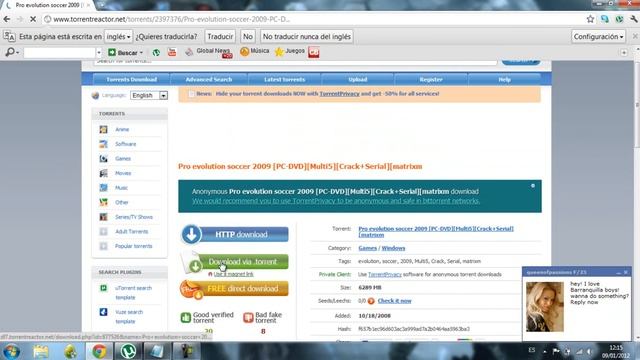Expand the site Language dropdown set to English
The width and height of the screenshot is (640, 360).
click(x=149, y=96)
